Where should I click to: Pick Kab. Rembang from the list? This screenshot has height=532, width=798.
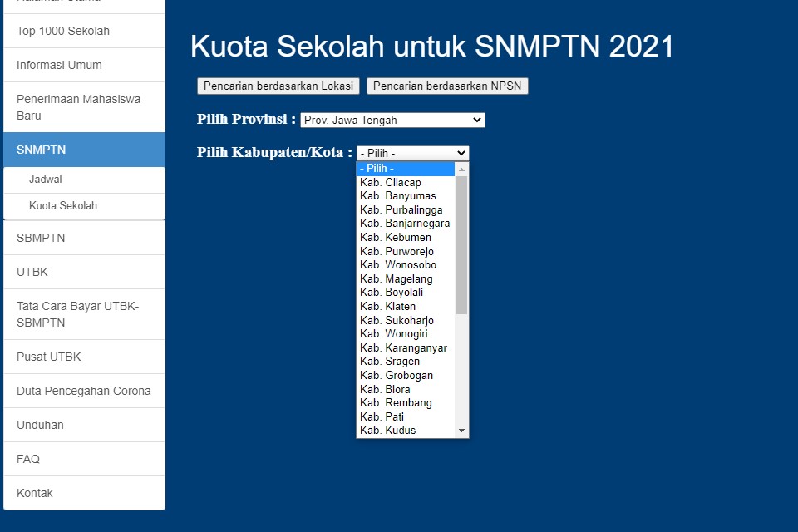[x=406, y=402]
